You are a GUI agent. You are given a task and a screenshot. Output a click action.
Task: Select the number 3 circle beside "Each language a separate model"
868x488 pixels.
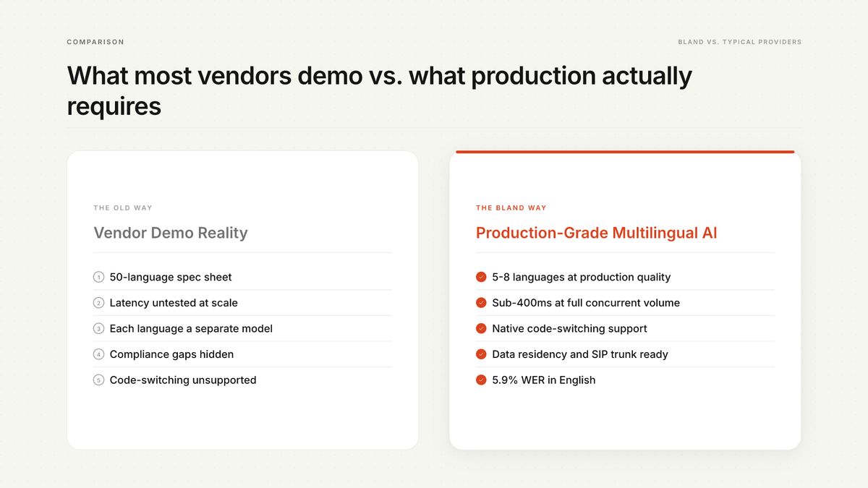point(99,328)
